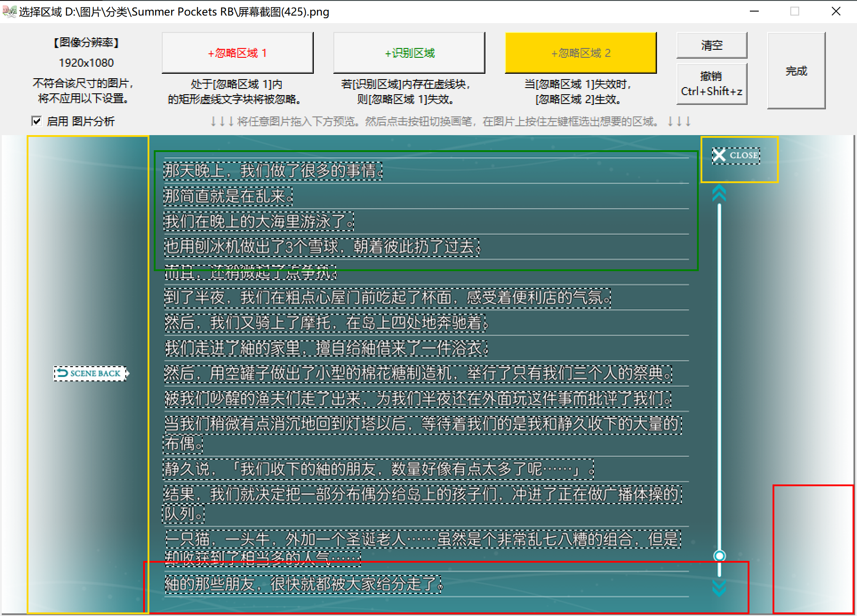Click the circular scrollbar handle in preview
The image size is (857, 616).
coord(719,556)
